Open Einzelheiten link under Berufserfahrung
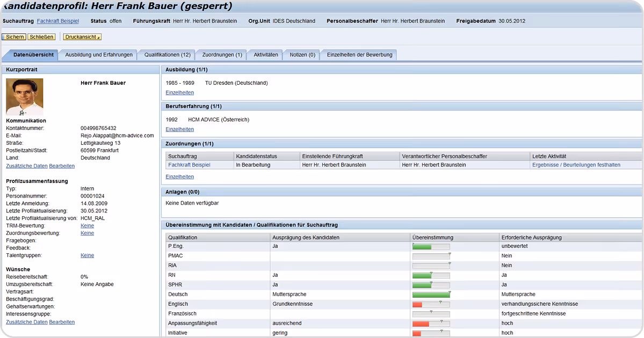Image resolution: width=644 pixels, height=338 pixels. (179, 129)
